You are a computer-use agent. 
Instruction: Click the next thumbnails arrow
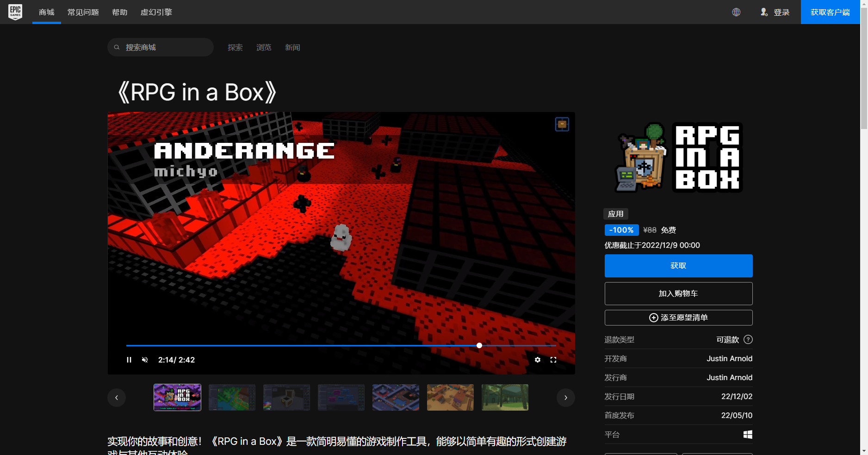[x=565, y=397]
